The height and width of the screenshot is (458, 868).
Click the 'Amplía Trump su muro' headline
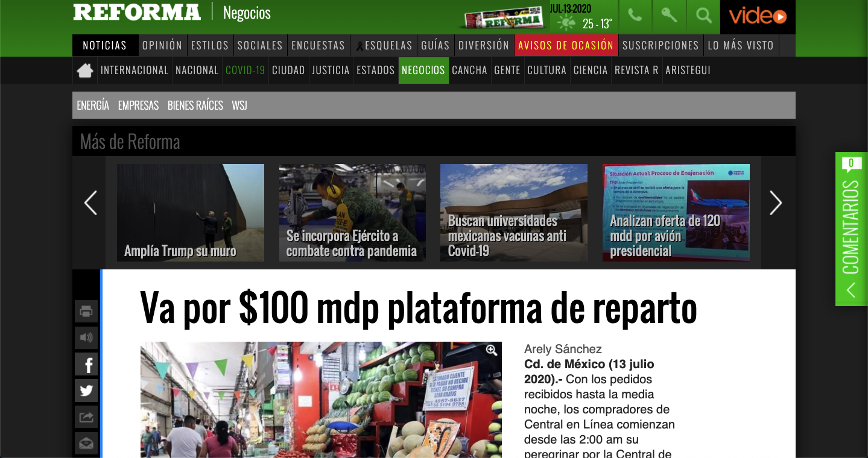[180, 251]
